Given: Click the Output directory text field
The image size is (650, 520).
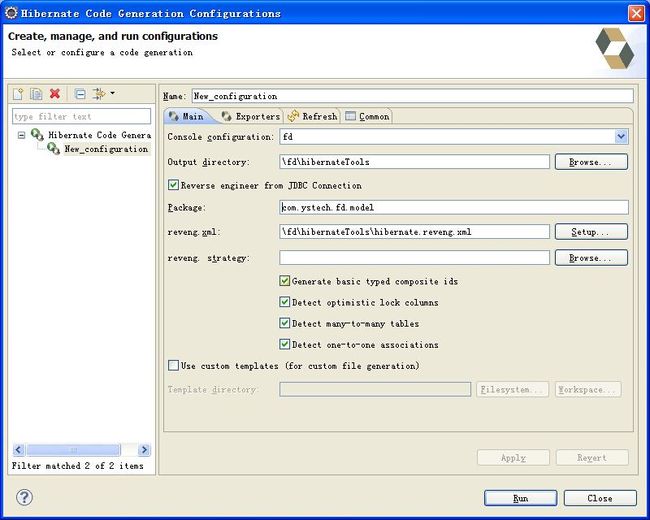Looking at the screenshot, I should tap(414, 162).
